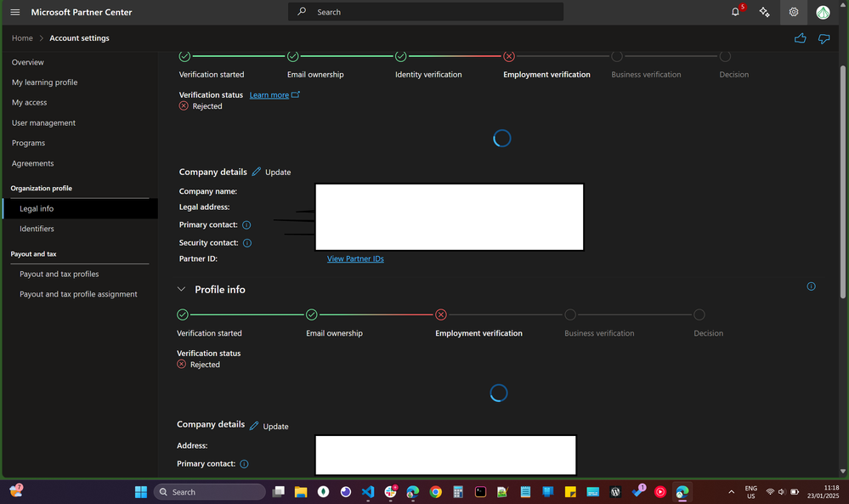
Task: Click the ENG US language indicator
Action: tap(751, 491)
